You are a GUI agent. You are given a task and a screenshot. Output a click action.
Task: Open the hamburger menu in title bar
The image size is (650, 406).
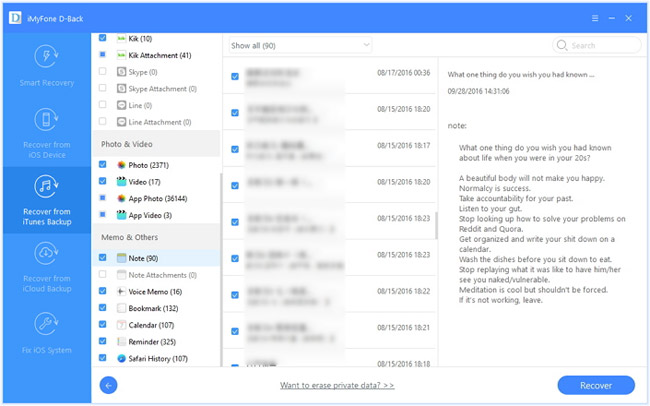click(595, 18)
